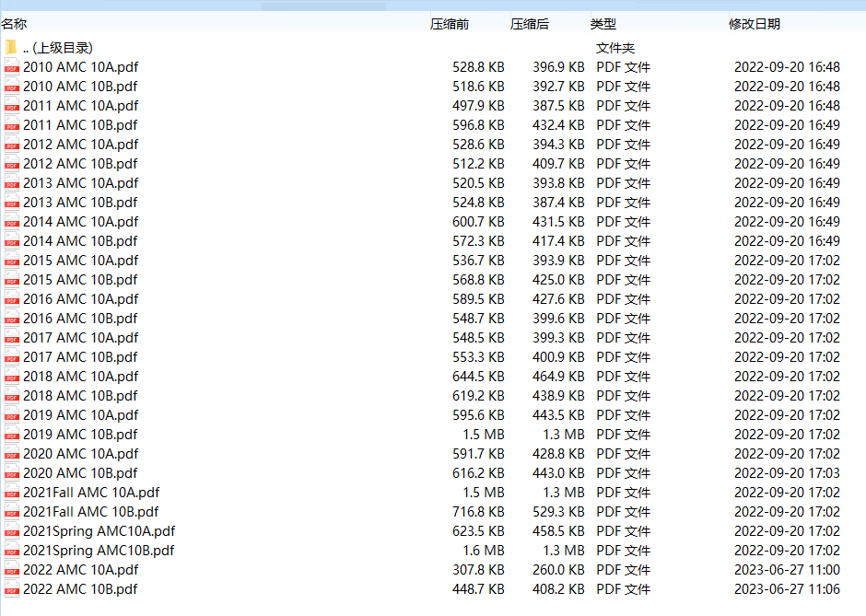Click the original size '1.6 MB'

484,550
